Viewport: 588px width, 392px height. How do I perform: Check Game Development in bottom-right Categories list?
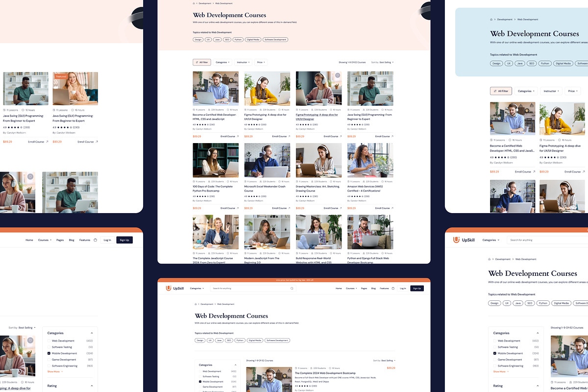[x=495, y=360]
